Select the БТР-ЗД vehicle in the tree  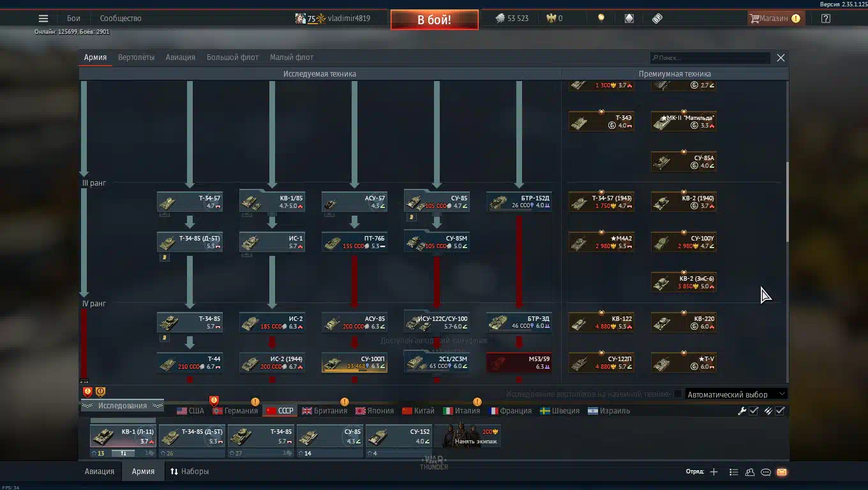pos(519,323)
